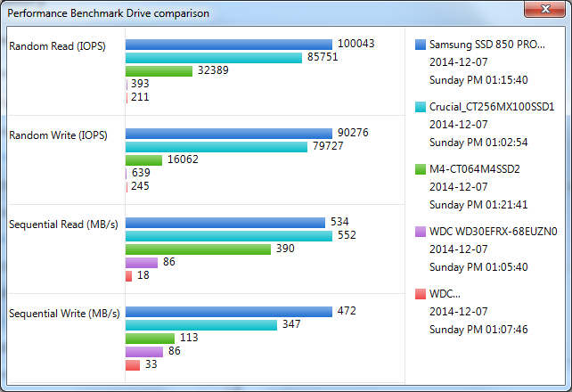Select the M4-CT064M4SSD2 legend label
The height and width of the screenshot is (392, 572).
tap(475, 169)
